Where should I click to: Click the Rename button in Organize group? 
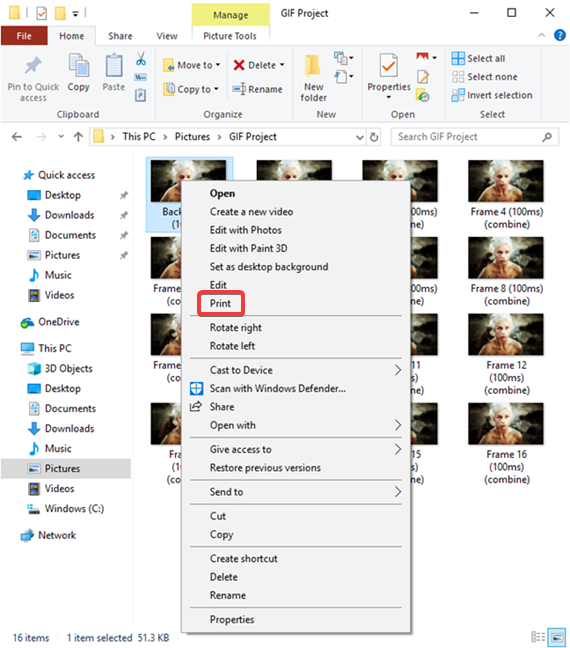tap(257, 89)
